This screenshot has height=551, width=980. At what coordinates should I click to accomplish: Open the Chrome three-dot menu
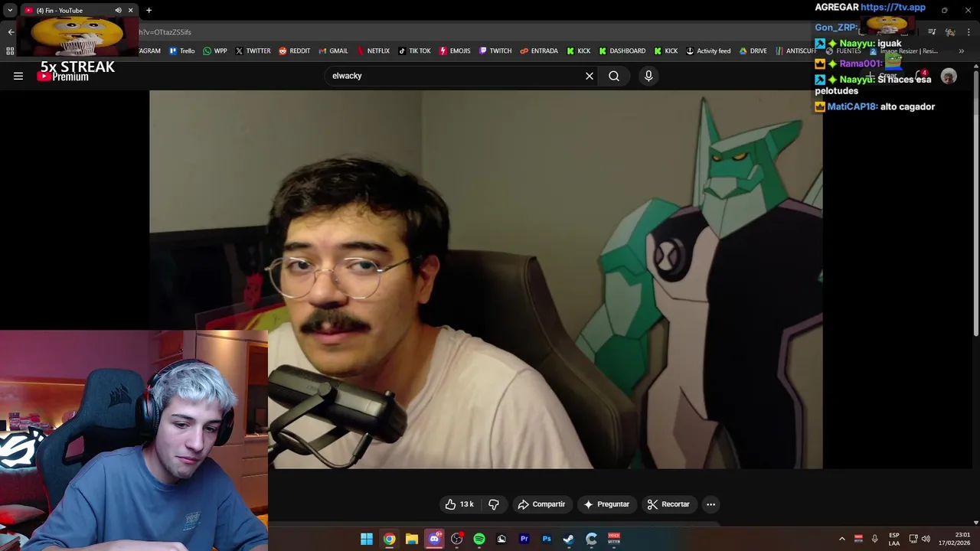point(969,32)
